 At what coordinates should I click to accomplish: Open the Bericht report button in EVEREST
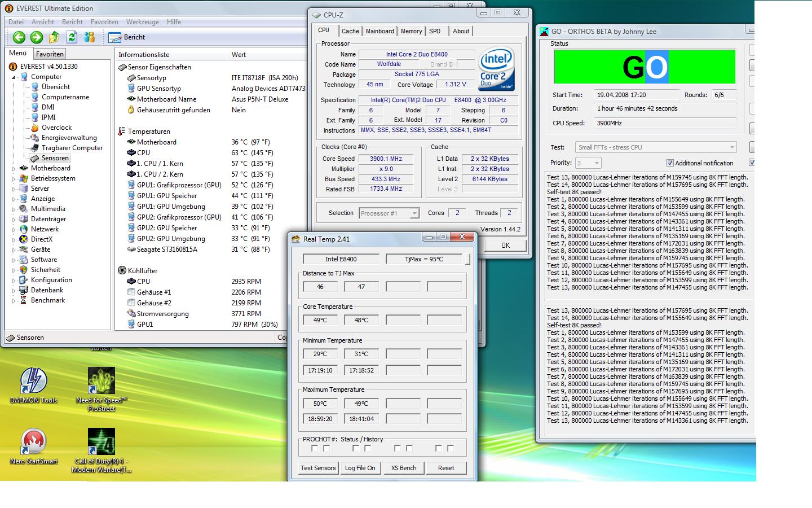pyautogui.click(x=127, y=37)
